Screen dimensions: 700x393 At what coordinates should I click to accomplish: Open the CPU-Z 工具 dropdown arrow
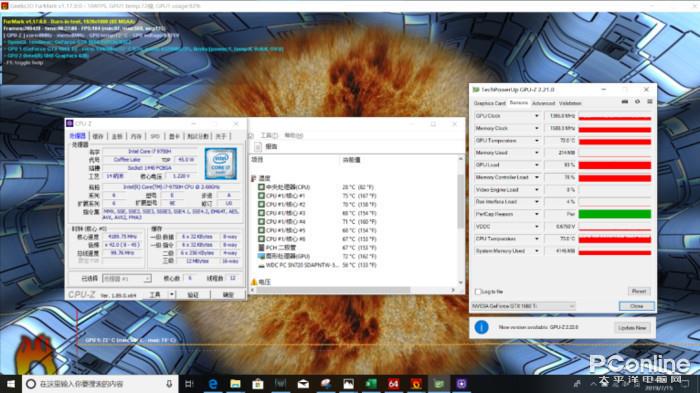click(x=172, y=294)
